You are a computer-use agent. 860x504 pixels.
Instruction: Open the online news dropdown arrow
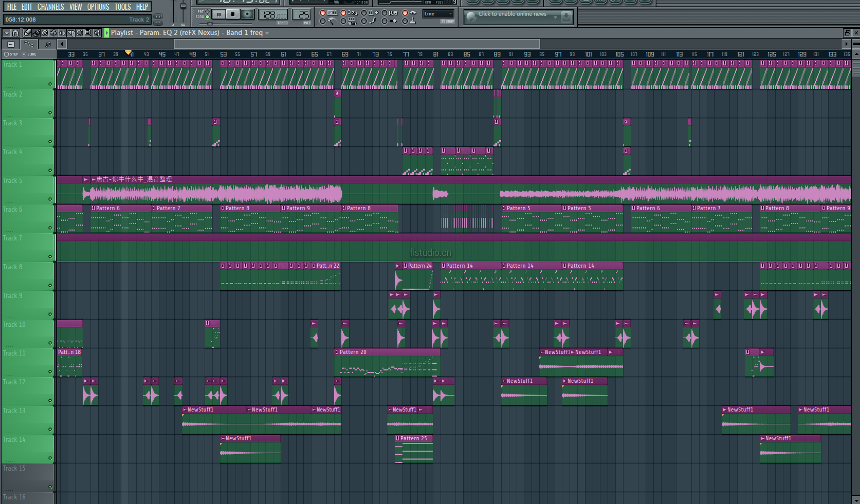pos(555,17)
